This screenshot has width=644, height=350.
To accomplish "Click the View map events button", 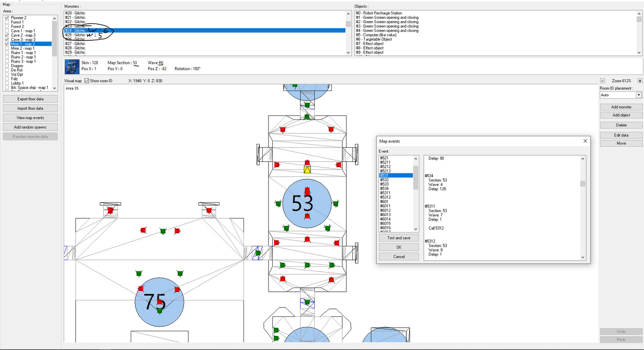I will point(30,118).
